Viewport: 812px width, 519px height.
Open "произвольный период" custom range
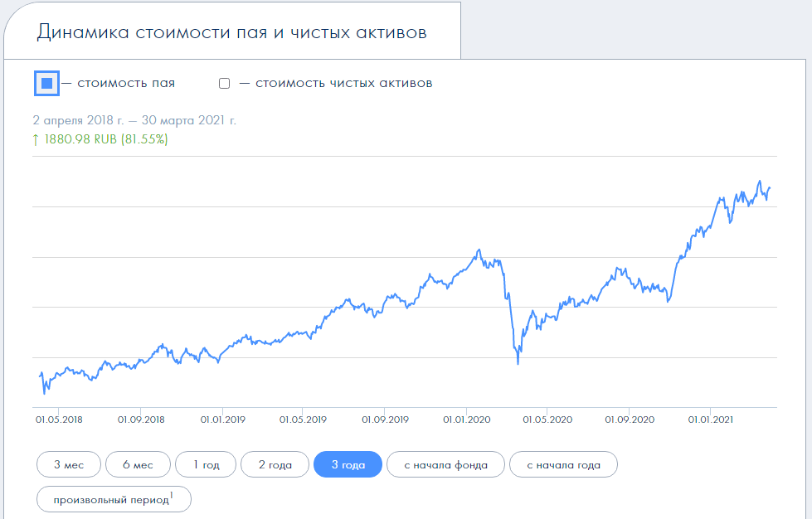[x=110, y=500]
